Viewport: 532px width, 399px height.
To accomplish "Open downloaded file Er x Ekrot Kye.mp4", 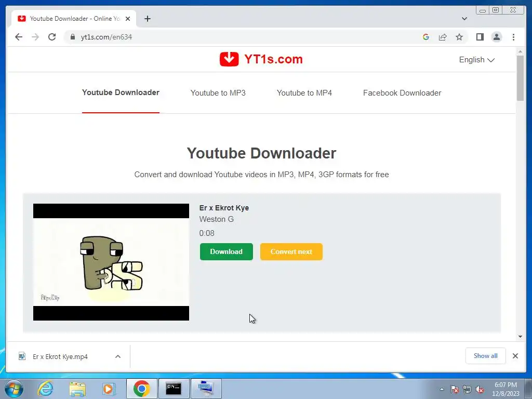I will 60,356.
